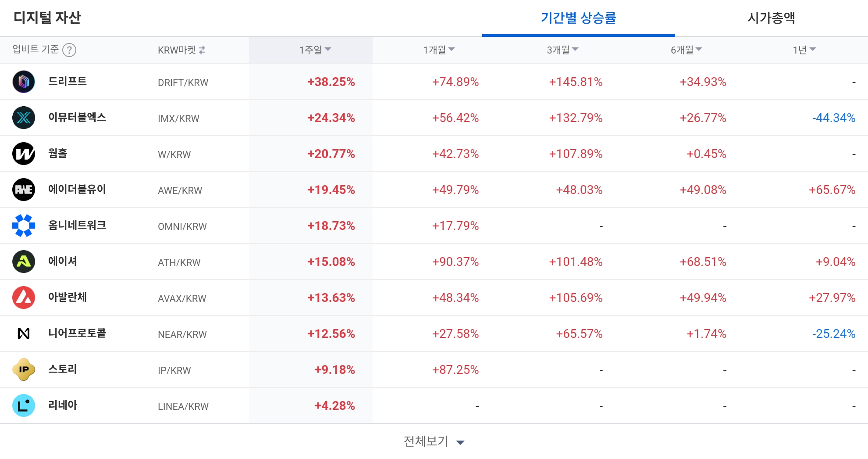The width and height of the screenshot is (868, 459).
Task: Click 에이셔's +15.08% weekly gain
Action: point(331,262)
